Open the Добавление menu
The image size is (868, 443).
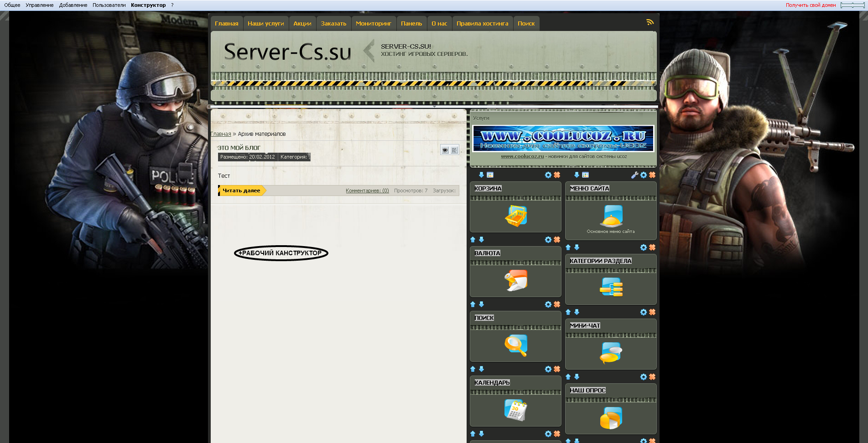click(73, 5)
